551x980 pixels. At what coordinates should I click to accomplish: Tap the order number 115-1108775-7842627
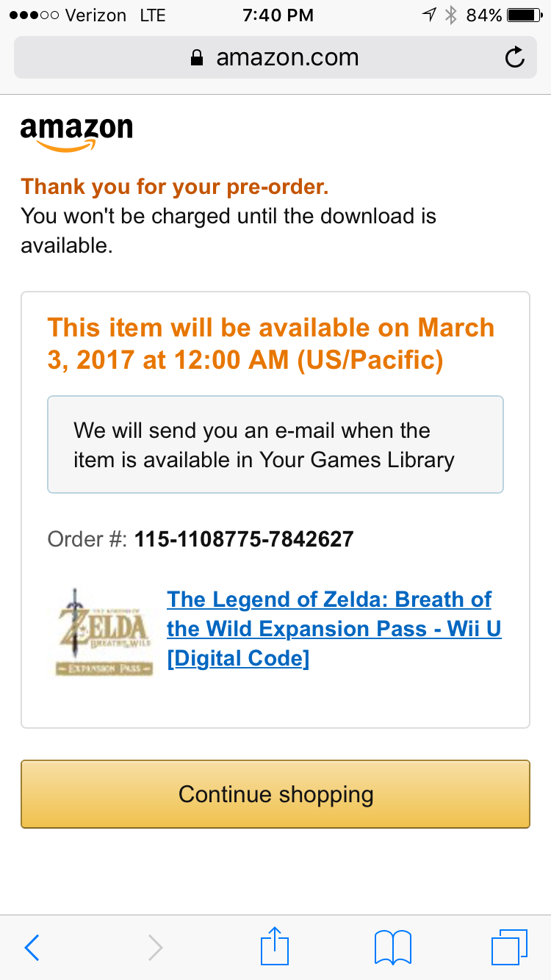click(243, 540)
